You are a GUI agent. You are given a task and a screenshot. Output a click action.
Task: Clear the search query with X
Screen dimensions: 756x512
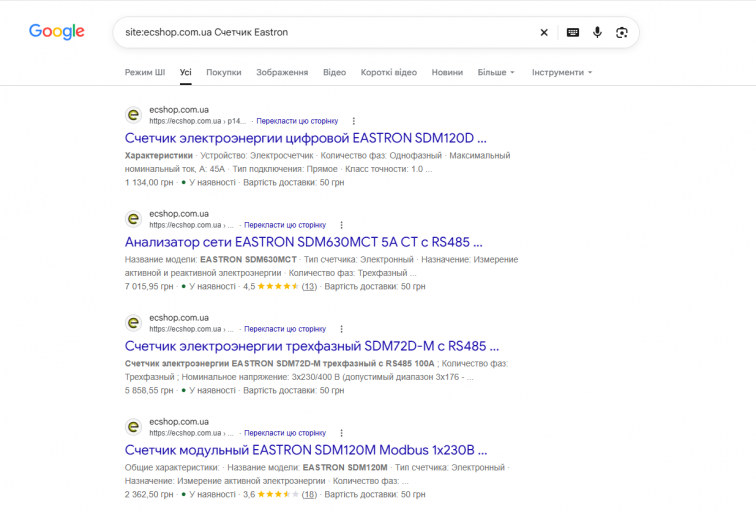[544, 32]
